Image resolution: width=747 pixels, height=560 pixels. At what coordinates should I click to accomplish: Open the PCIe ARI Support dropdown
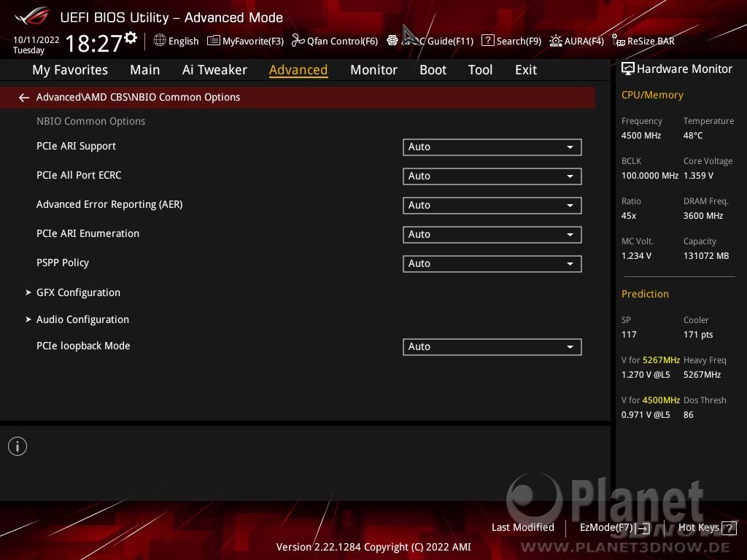coord(492,147)
